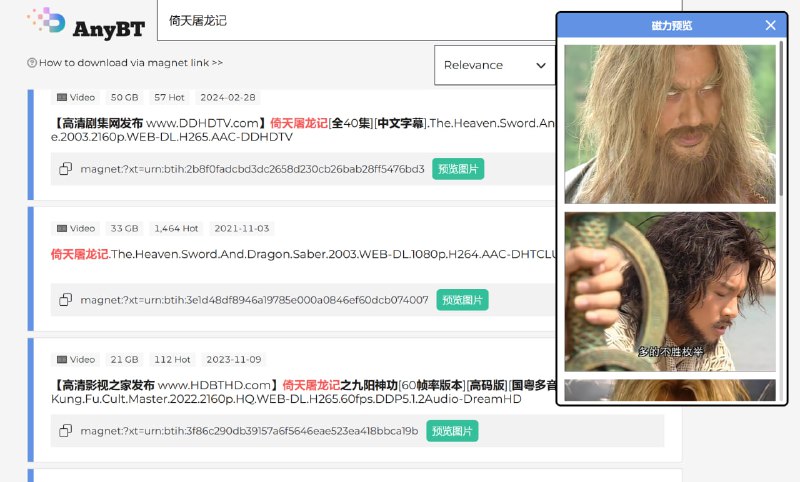Open the Relevance sort dropdown
The image size is (800, 482).
pos(494,65)
